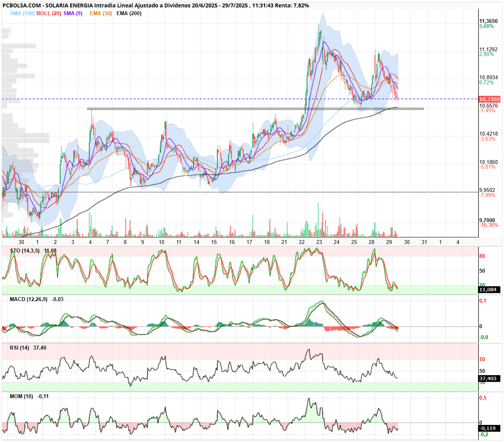Click date label 11 on time axis
Image resolution: width=504 pixels, height=442 pixels.
(179, 242)
